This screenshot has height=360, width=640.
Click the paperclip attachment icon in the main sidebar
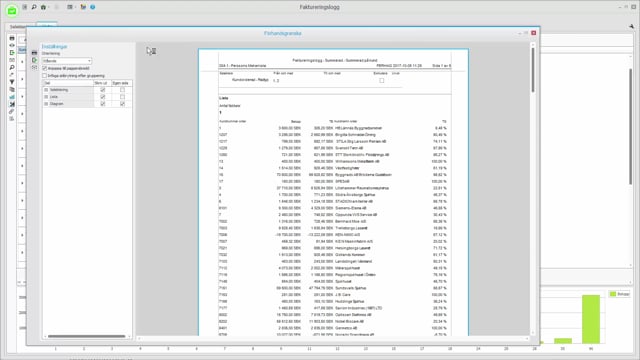[12, 111]
